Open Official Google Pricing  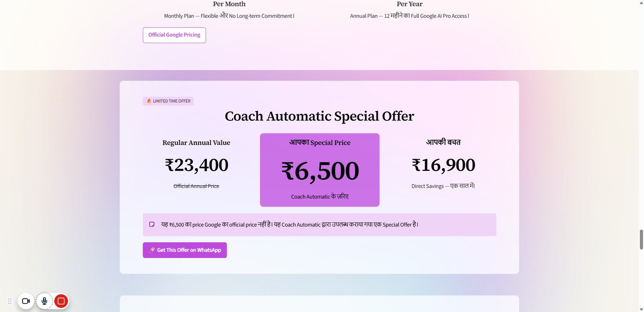tap(174, 35)
